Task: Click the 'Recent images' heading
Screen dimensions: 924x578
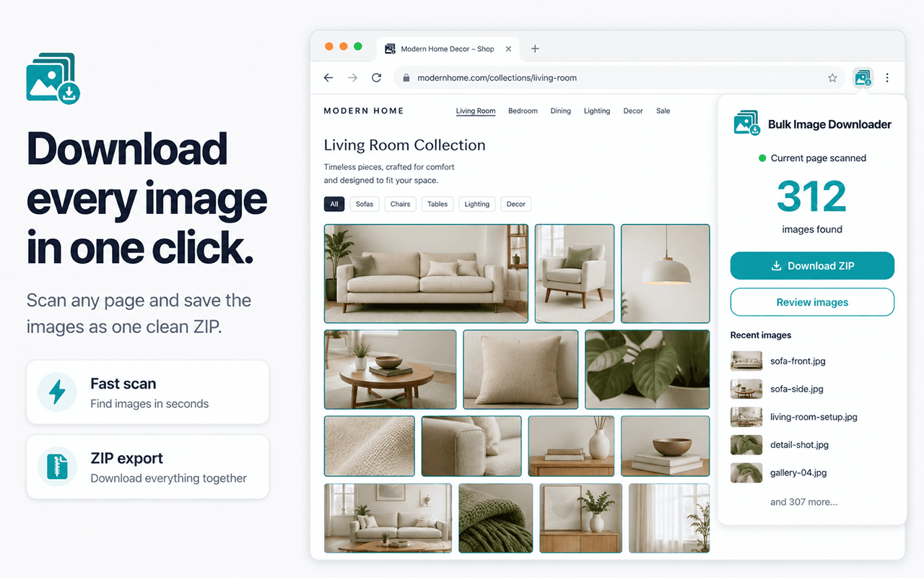Action: click(x=761, y=335)
